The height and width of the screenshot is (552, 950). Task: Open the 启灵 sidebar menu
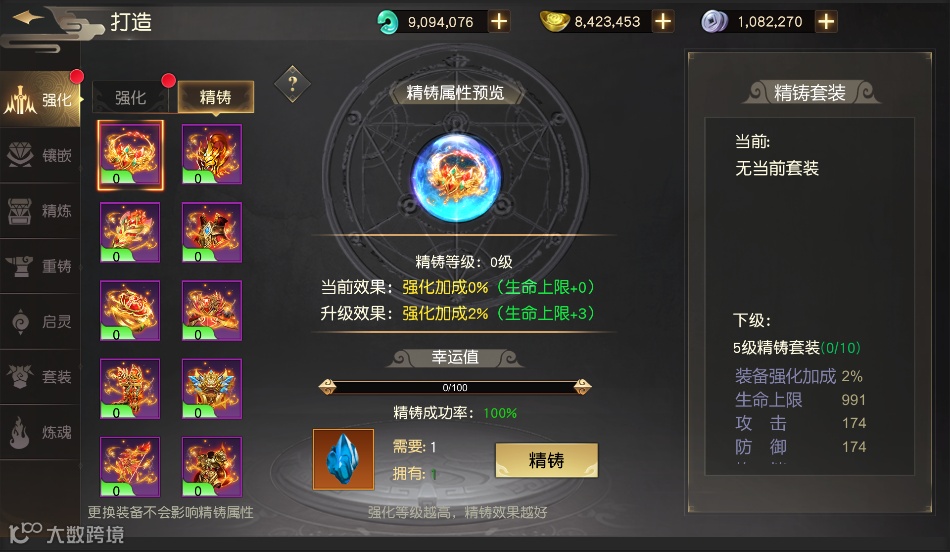40,322
